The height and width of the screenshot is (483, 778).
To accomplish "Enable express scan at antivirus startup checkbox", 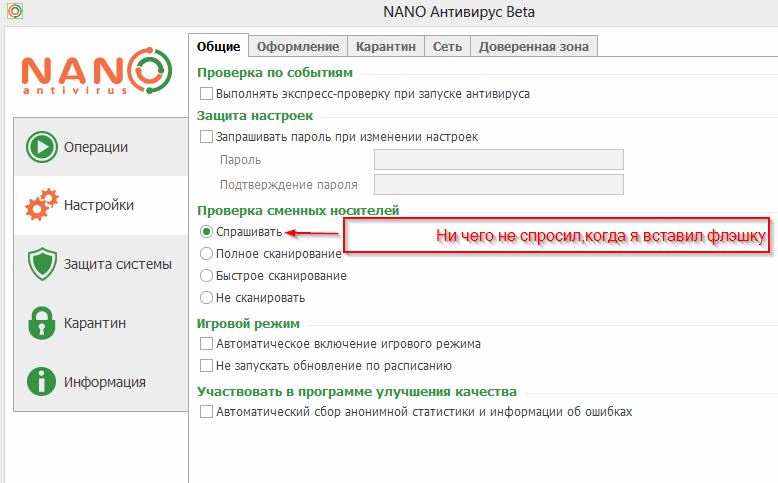I will pyautogui.click(x=207, y=94).
